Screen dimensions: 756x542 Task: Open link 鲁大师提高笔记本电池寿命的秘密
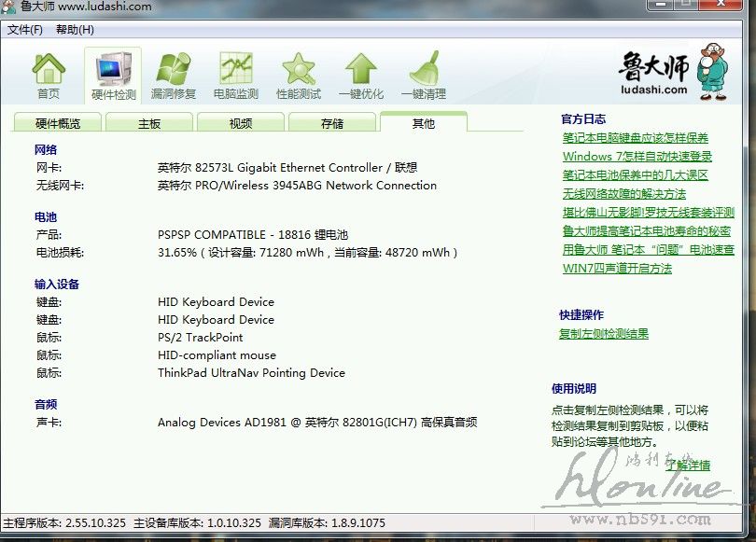pyautogui.click(x=646, y=230)
